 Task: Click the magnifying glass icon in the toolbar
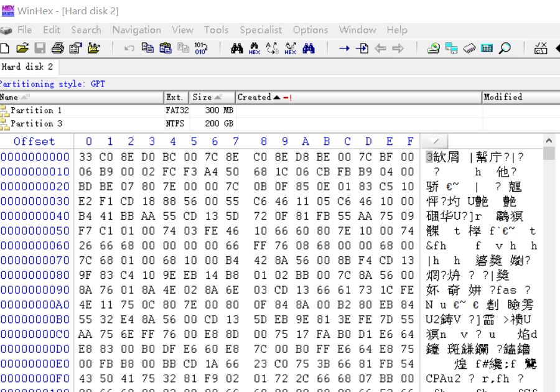click(x=505, y=48)
